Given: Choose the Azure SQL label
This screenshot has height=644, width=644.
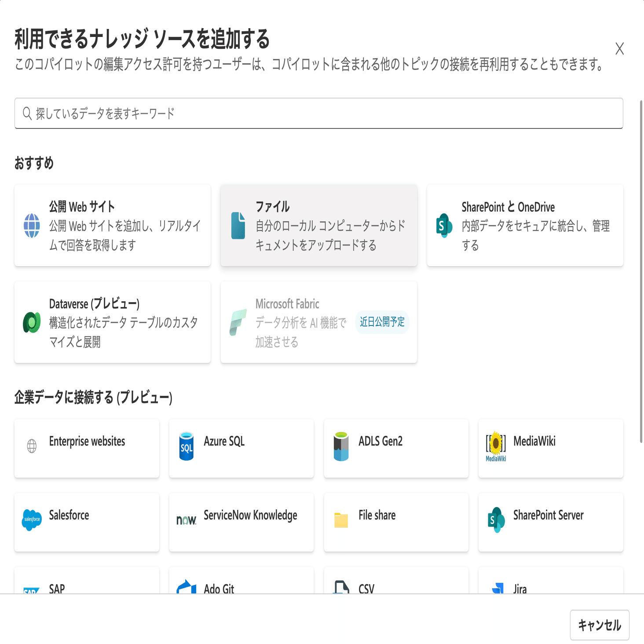Looking at the screenshot, I should [224, 441].
